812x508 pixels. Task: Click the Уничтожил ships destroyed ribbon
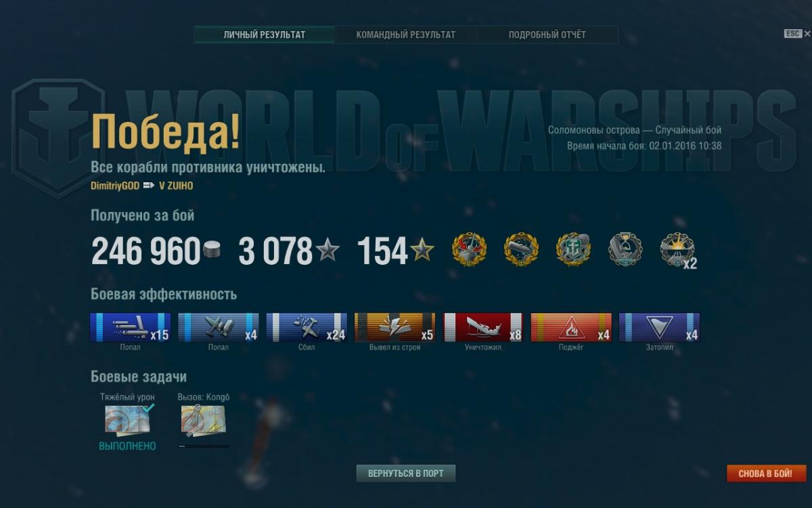click(x=483, y=327)
